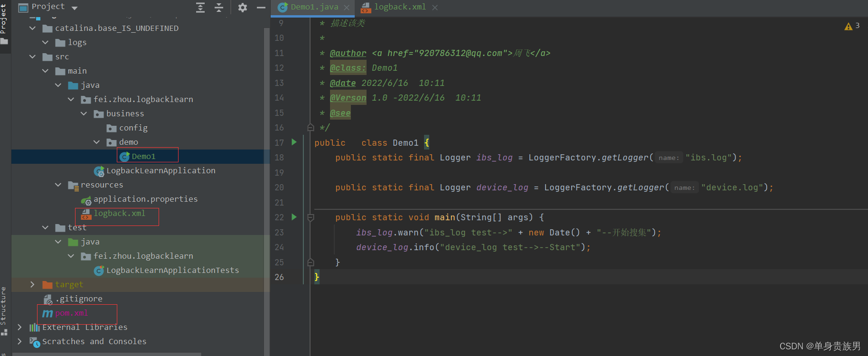Screen dimensions: 868x356
Task: Click the warning indicator showing 3 problems
Action: [852, 26]
